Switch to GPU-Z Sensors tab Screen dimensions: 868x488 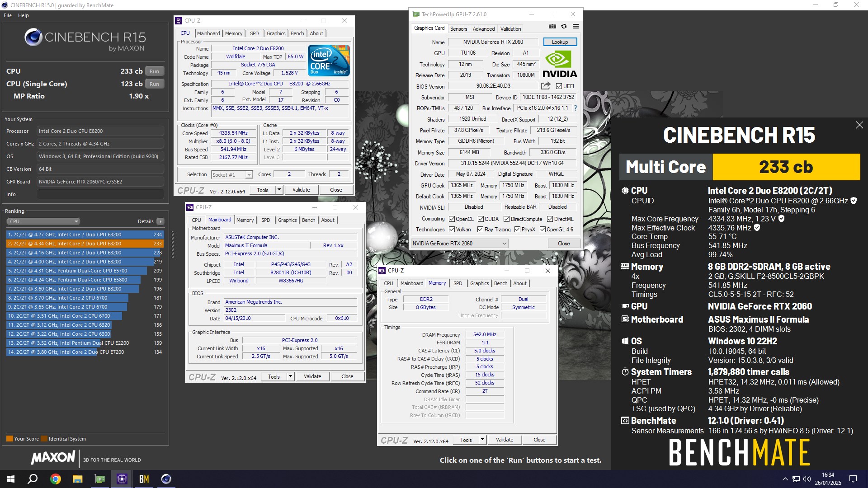(x=458, y=29)
